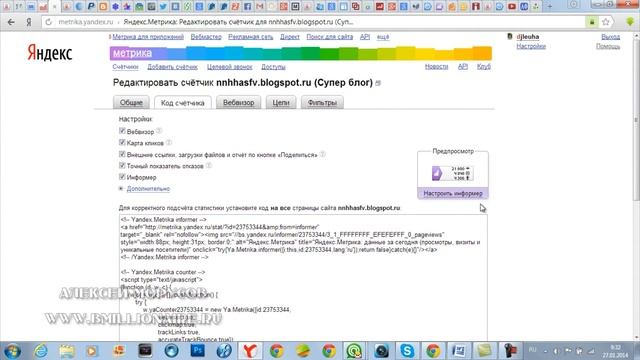Click the Выход logout link

(611, 37)
